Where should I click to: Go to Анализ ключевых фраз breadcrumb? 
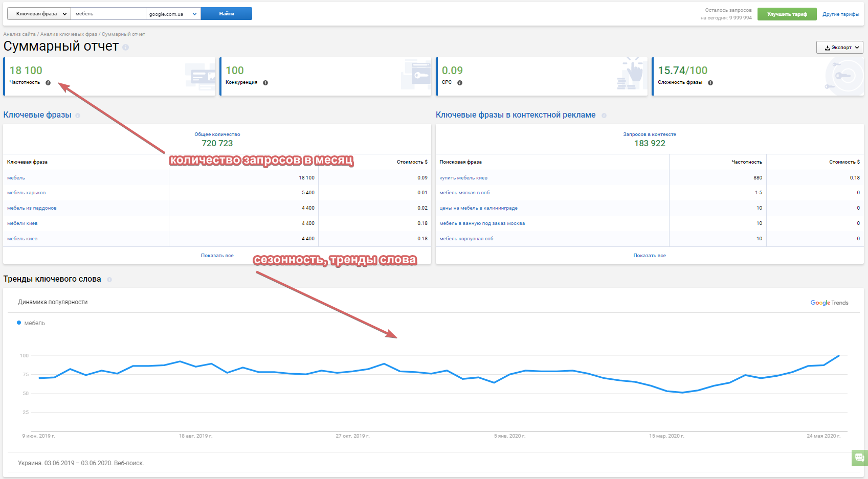pos(69,34)
